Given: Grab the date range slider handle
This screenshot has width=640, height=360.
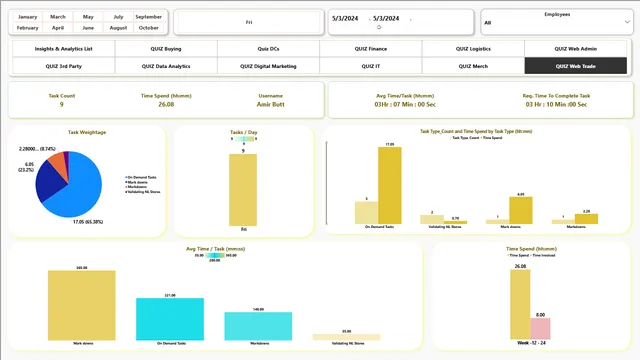Looking at the screenshot, I should tap(379, 27).
